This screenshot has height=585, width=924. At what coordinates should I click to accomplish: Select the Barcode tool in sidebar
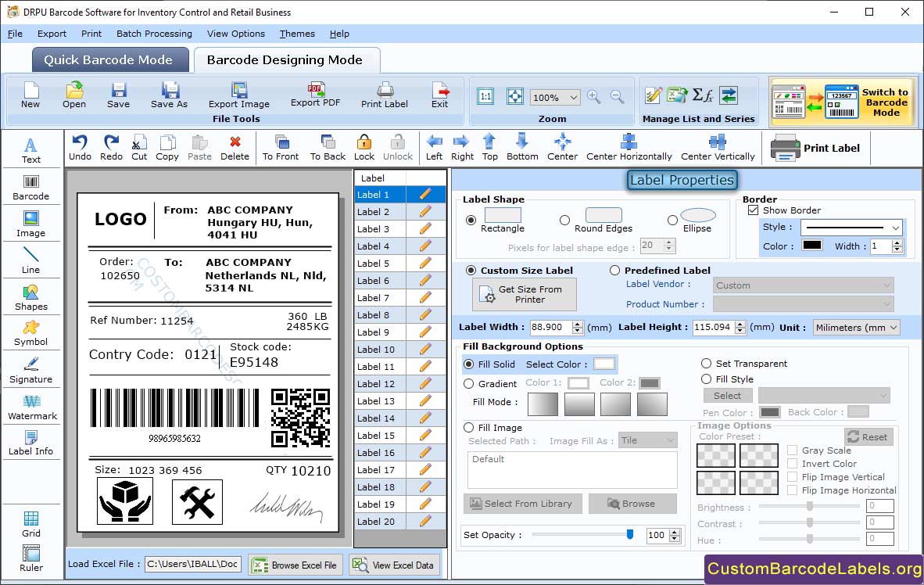[x=30, y=188]
